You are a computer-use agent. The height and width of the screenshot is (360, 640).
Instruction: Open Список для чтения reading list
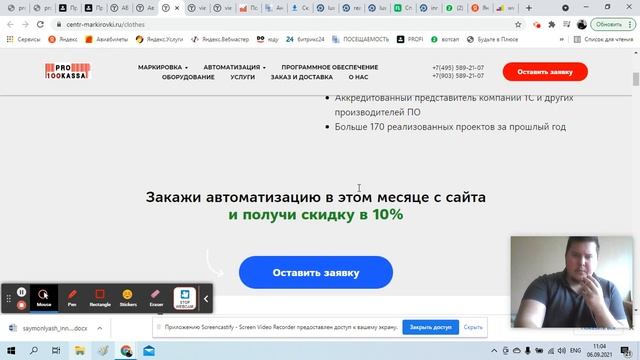click(x=604, y=39)
